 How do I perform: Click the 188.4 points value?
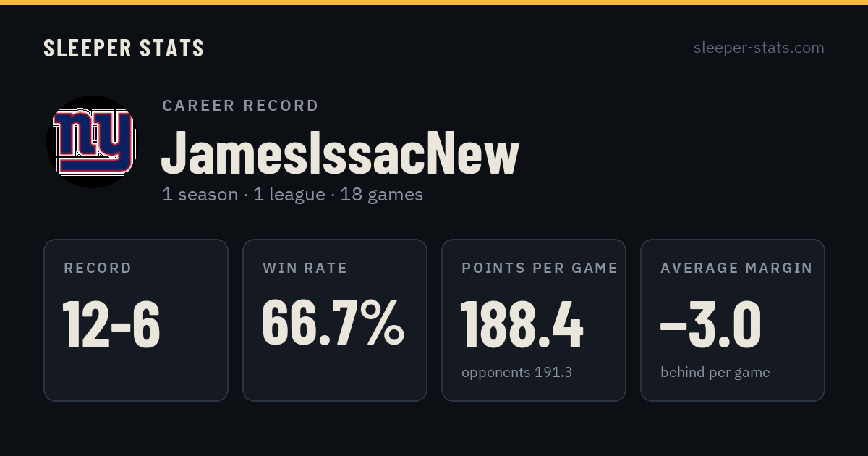pos(522,324)
